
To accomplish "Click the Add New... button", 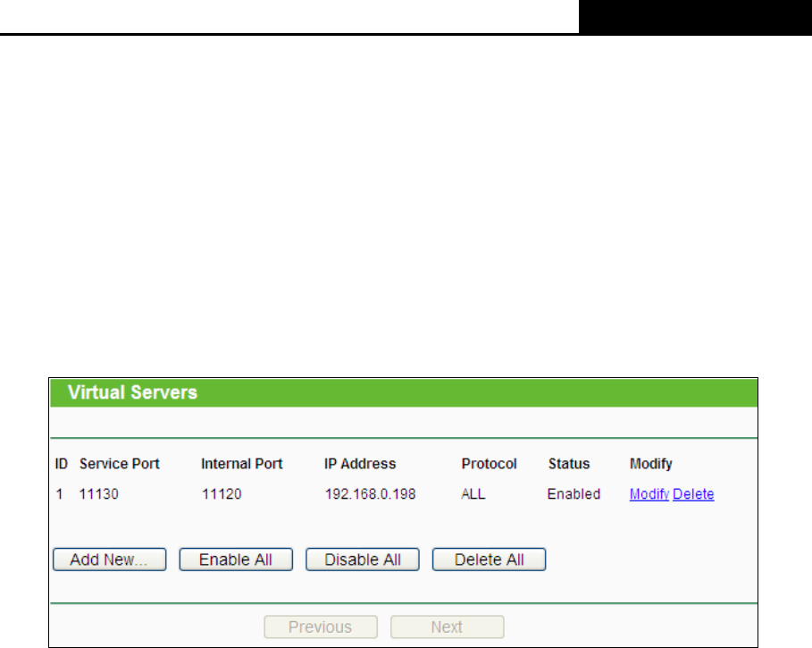I will pos(109,560).
